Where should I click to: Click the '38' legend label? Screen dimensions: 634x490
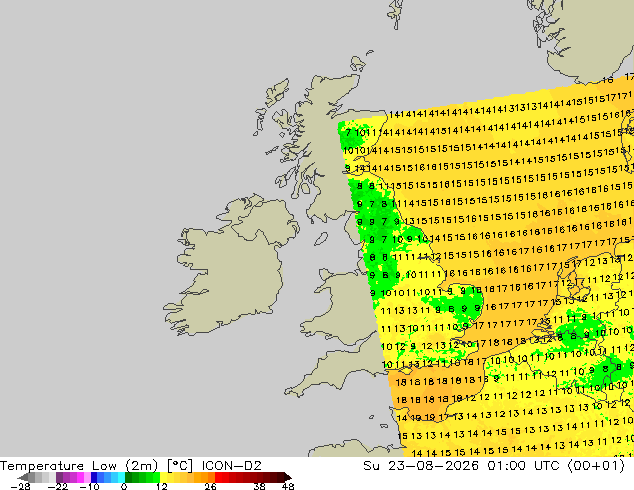click(x=260, y=486)
